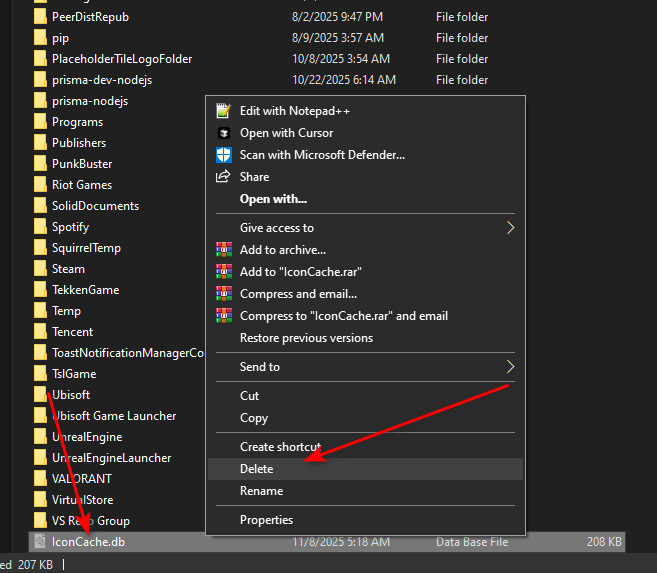Select the SquirrelTemp folder name
The width and height of the screenshot is (657, 573).
pos(86,248)
